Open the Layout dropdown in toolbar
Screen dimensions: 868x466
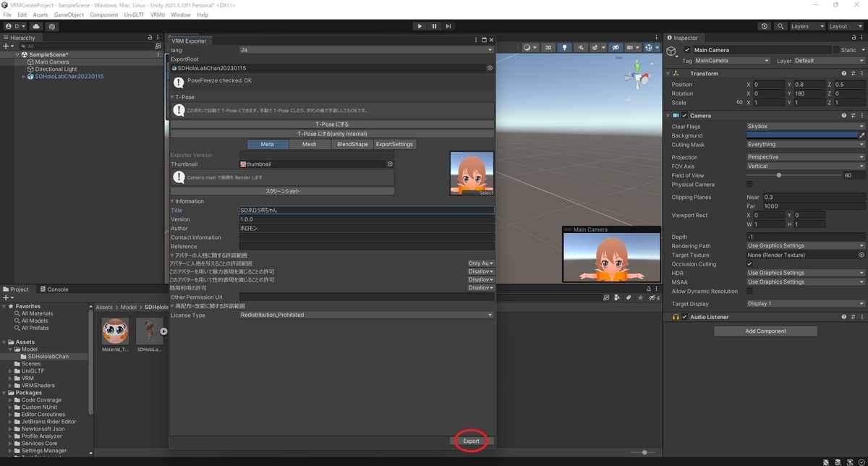846,26
